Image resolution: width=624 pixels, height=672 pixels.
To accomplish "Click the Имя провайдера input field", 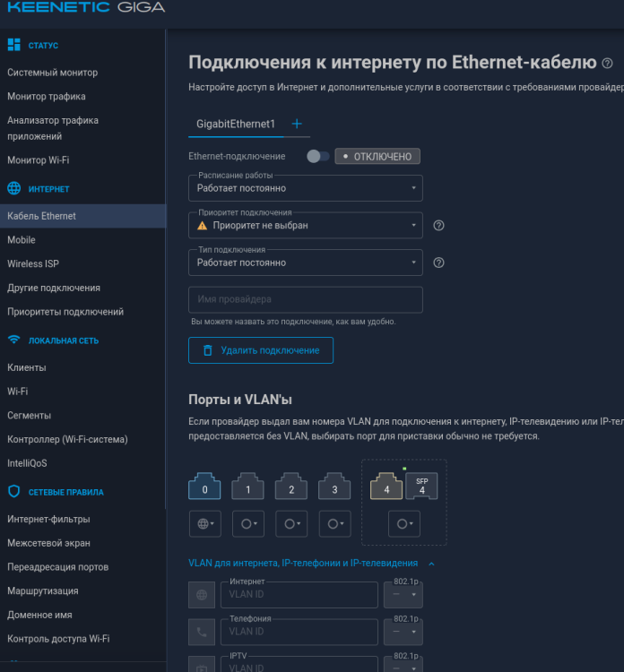I will pyautogui.click(x=306, y=299).
